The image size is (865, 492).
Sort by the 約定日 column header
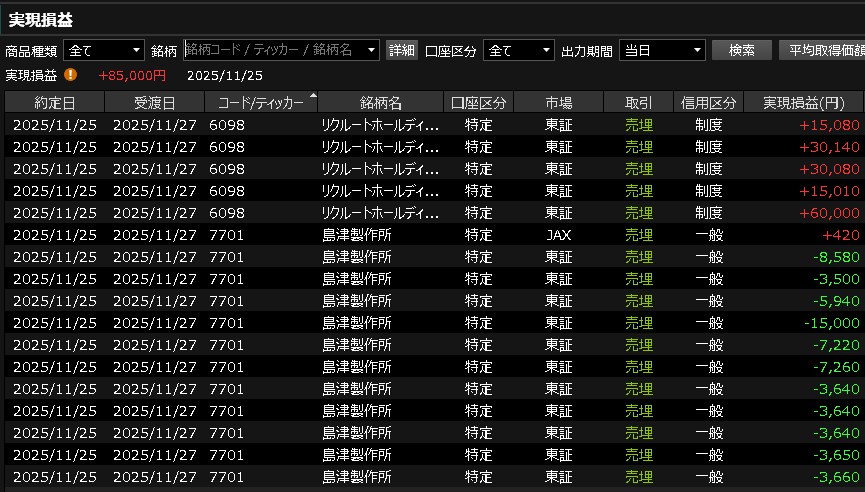[x=54, y=103]
